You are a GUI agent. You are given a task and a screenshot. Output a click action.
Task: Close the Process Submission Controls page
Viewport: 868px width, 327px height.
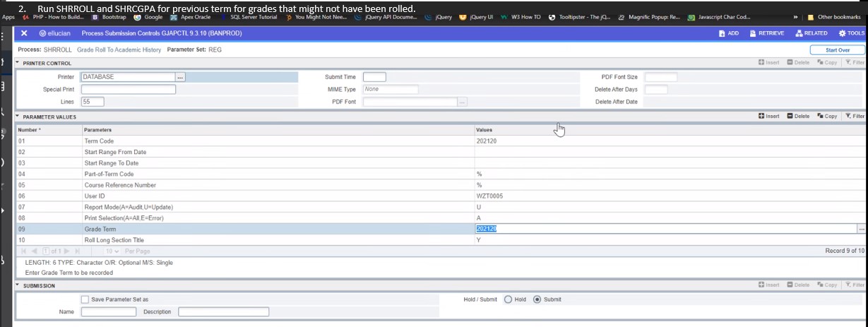pos(24,33)
